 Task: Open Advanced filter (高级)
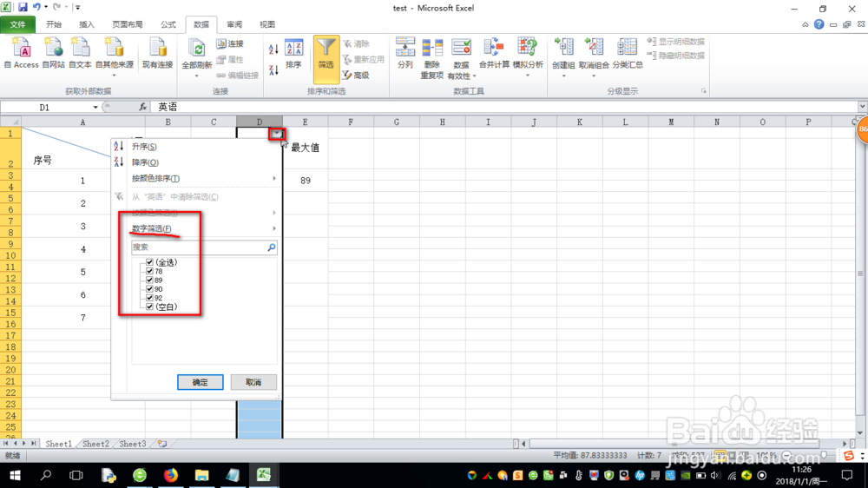[356, 76]
